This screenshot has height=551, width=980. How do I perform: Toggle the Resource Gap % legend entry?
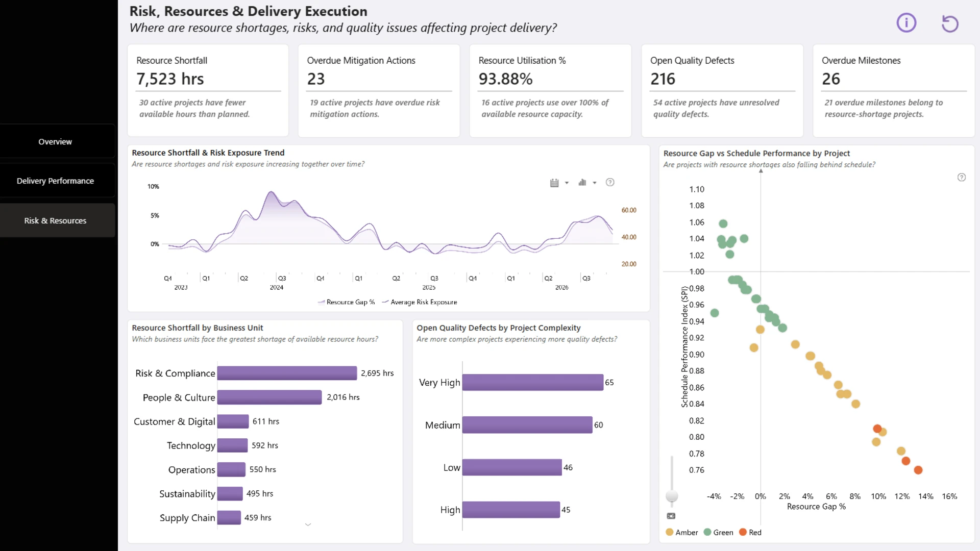coord(346,302)
